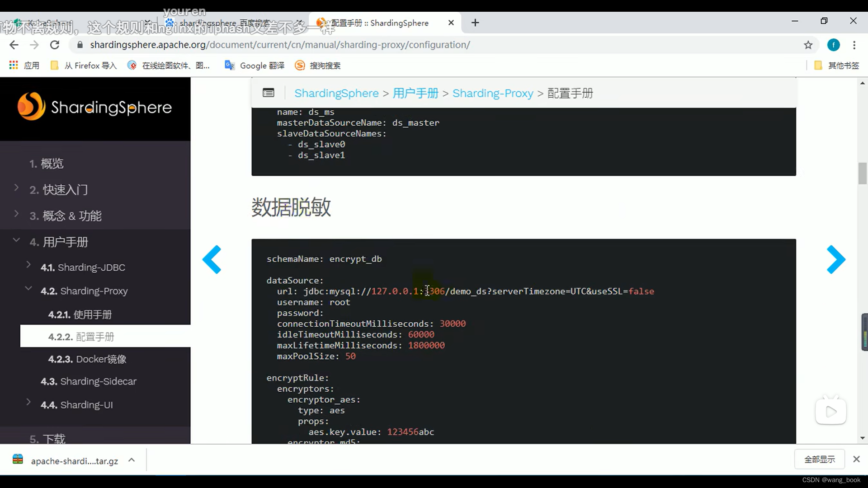Open 4.1. Sharding-JDBC in sidebar
This screenshot has height=488, width=868.
click(83, 267)
